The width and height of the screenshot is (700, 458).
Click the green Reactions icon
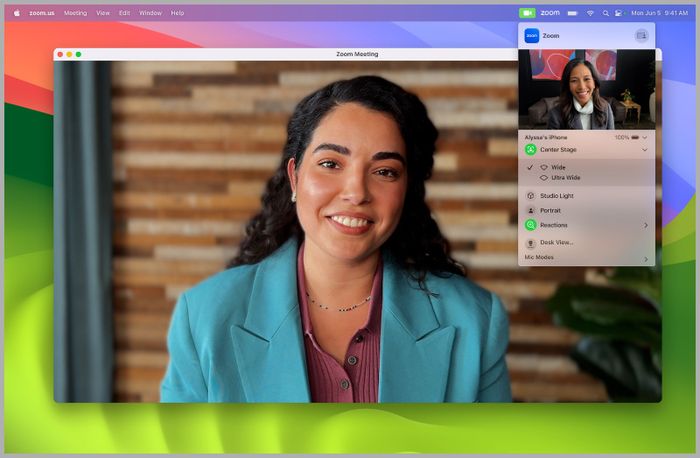pos(530,225)
